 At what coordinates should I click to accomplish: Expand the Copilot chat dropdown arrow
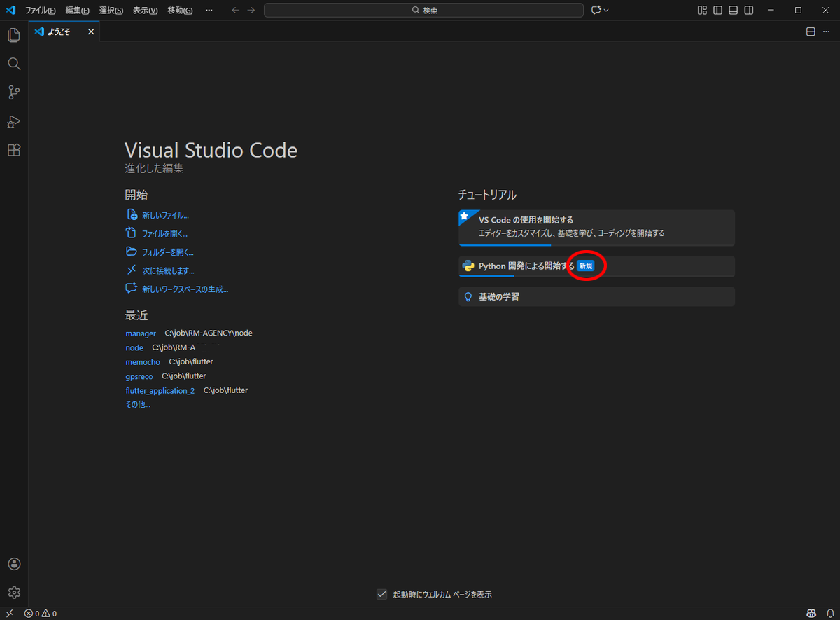(606, 10)
